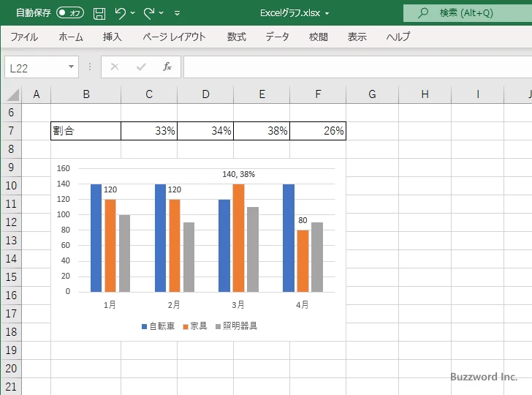532x395 pixels.
Task: Click the 80 data label over 4月
Action: [303, 220]
